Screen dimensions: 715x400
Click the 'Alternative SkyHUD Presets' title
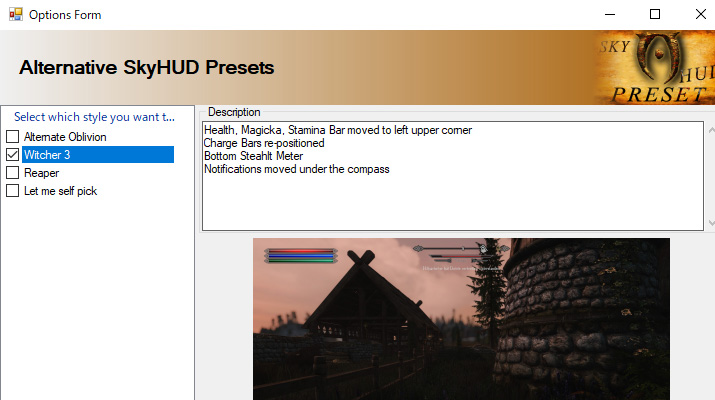tap(146, 68)
